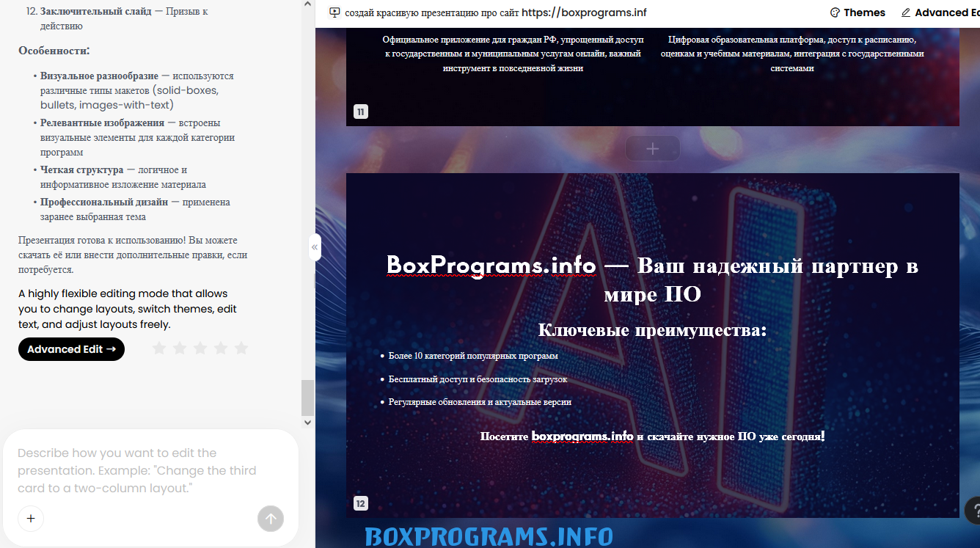
Task: Rate the result three stars
Action: pos(200,348)
